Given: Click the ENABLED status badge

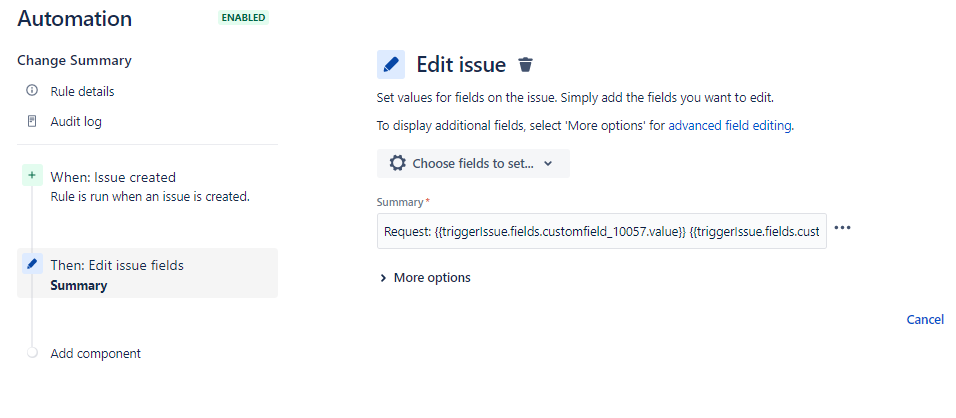Looking at the screenshot, I should [243, 18].
